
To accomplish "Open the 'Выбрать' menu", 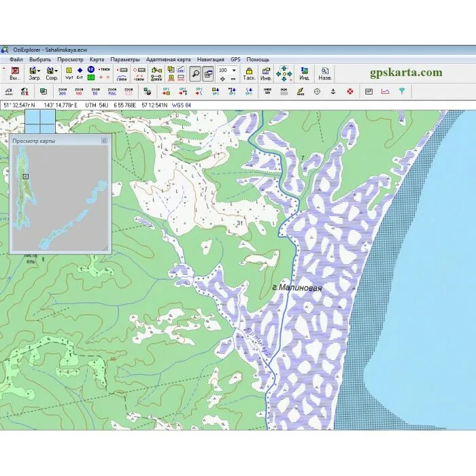I will coord(40,60).
